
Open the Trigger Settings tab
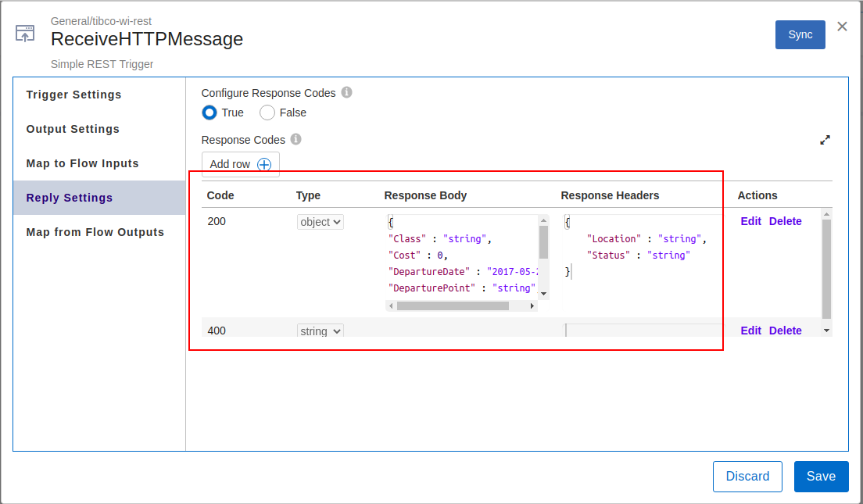pos(74,95)
